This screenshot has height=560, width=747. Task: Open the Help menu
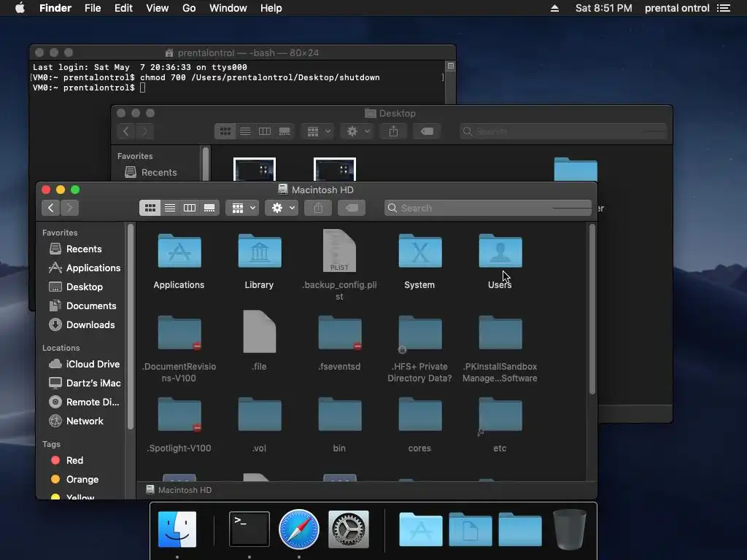pyautogui.click(x=271, y=8)
